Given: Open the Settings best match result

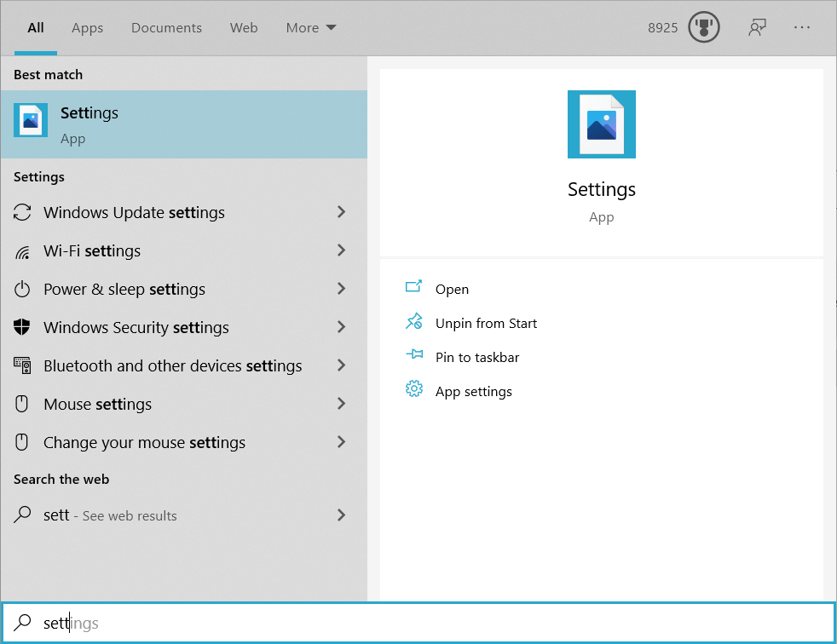Looking at the screenshot, I should coord(184,124).
